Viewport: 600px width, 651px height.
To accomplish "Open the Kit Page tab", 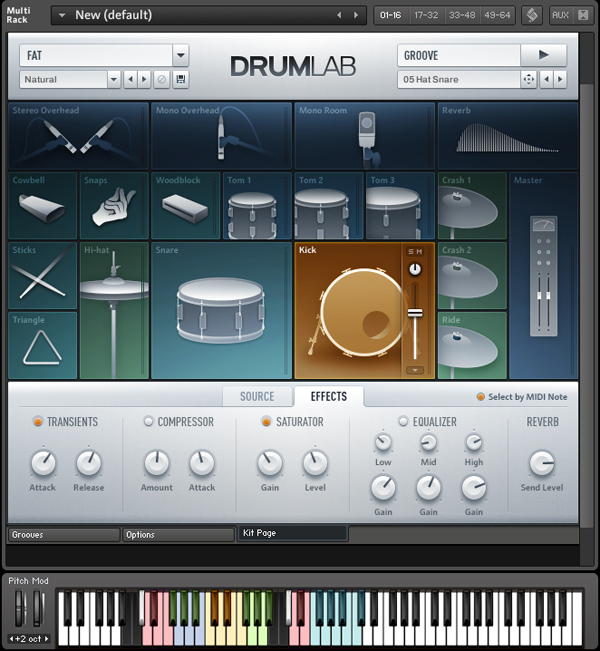I will point(292,533).
